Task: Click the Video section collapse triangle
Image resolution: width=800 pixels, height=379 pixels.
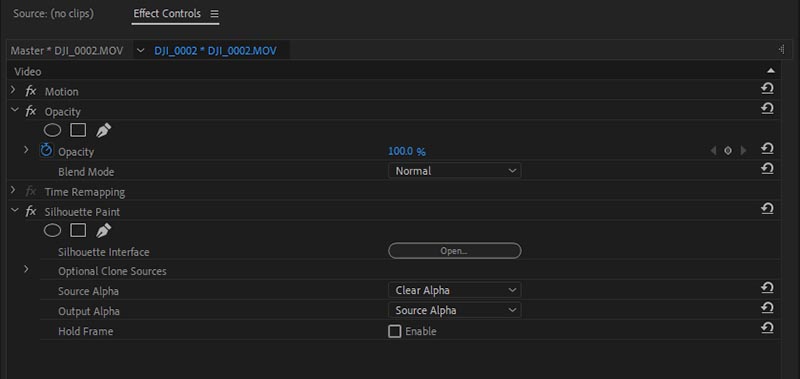Action: point(770,71)
